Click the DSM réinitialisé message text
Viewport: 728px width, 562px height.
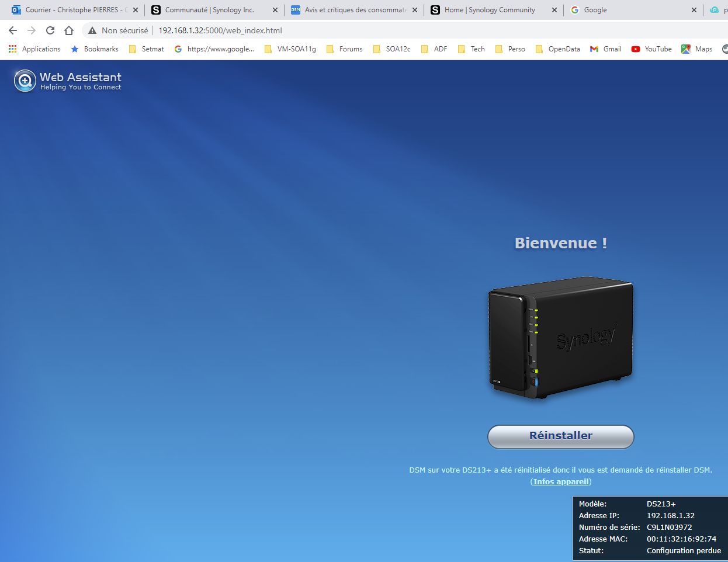click(561, 470)
